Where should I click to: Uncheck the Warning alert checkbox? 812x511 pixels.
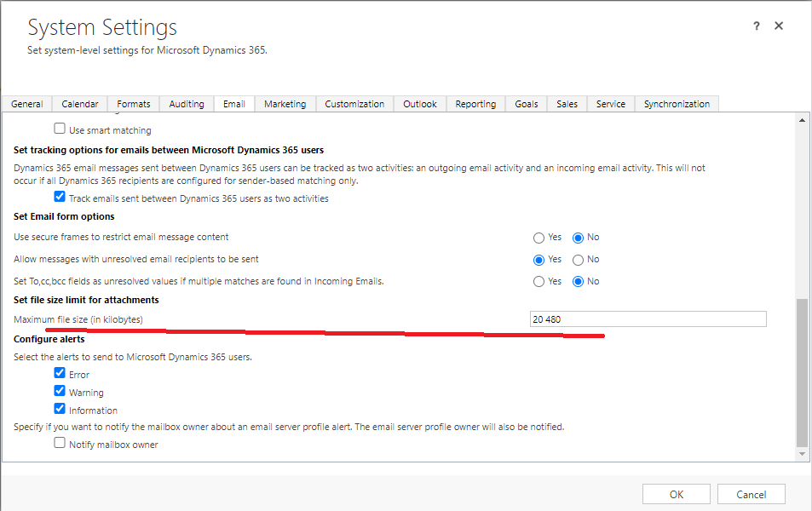click(60, 390)
